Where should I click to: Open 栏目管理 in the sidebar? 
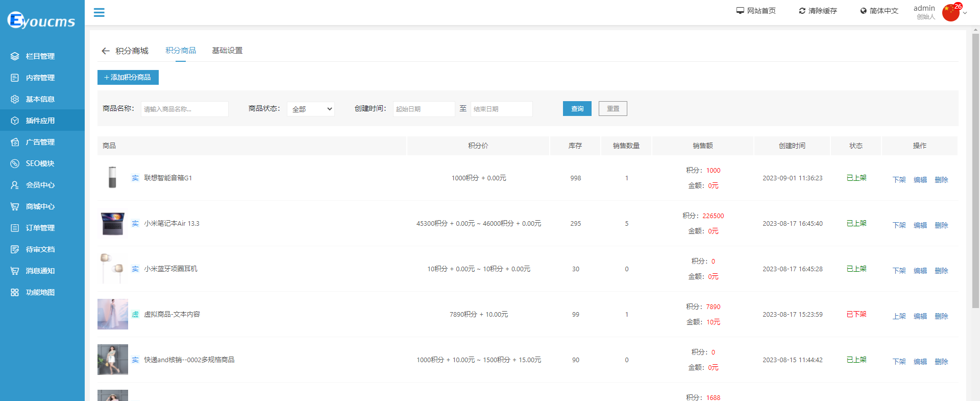pos(42,56)
